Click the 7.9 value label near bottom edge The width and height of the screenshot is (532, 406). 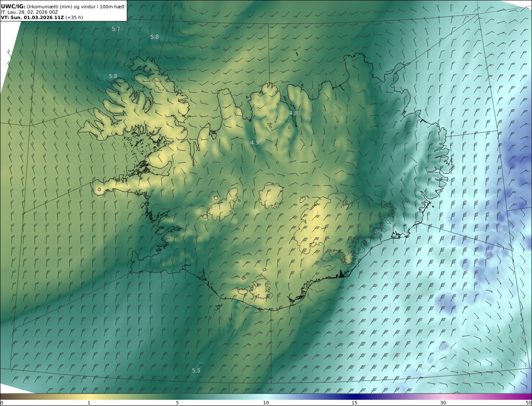click(x=463, y=380)
